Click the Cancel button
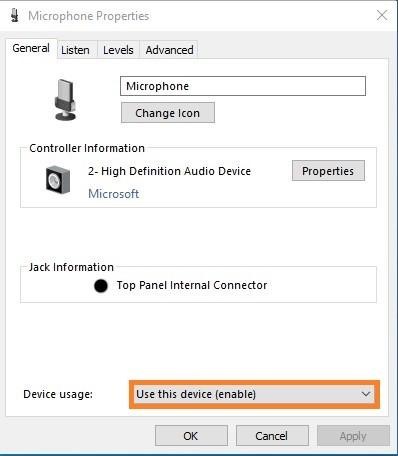The width and height of the screenshot is (398, 456). (x=272, y=436)
